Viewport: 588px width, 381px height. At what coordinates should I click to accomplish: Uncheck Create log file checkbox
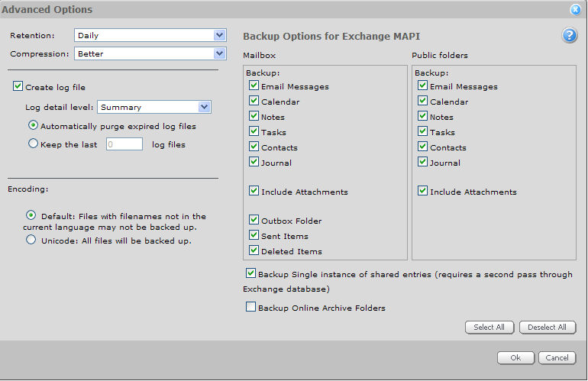pyautogui.click(x=18, y=87)
